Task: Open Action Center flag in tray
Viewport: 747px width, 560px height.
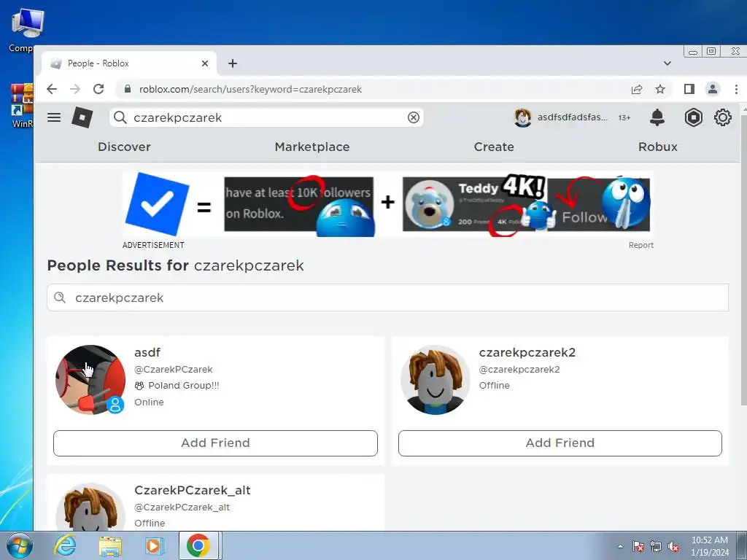Action: point(638,546)
